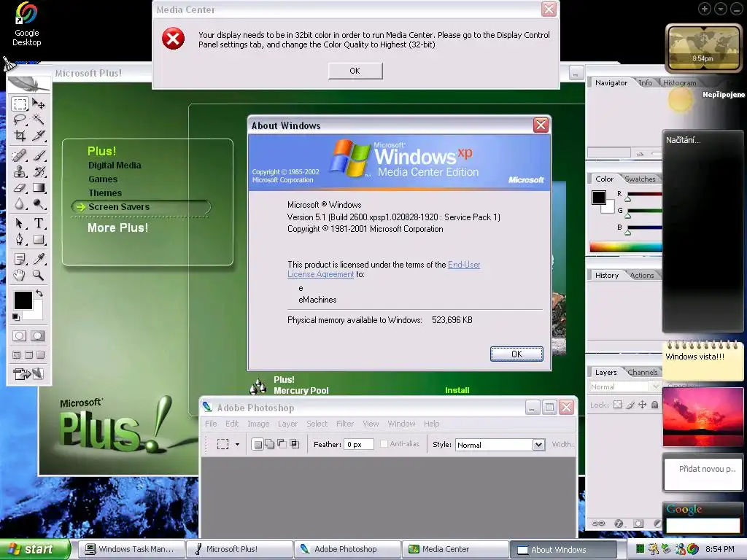Choose Full Screen Mode in toolbox

click(x=41, y=355)
